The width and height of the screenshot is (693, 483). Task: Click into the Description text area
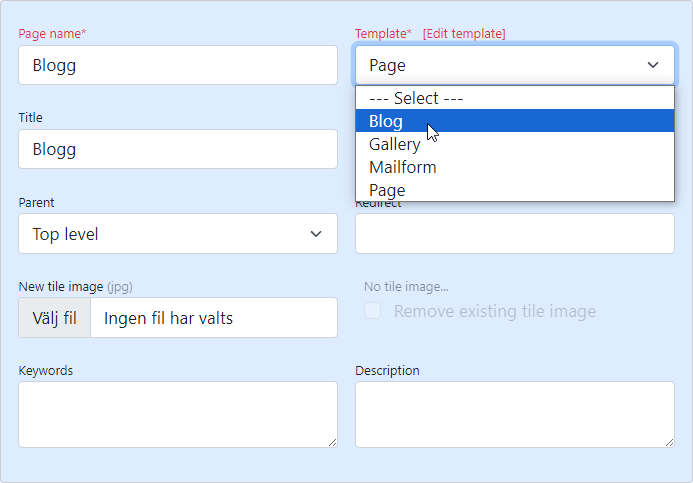pos(513,413)
